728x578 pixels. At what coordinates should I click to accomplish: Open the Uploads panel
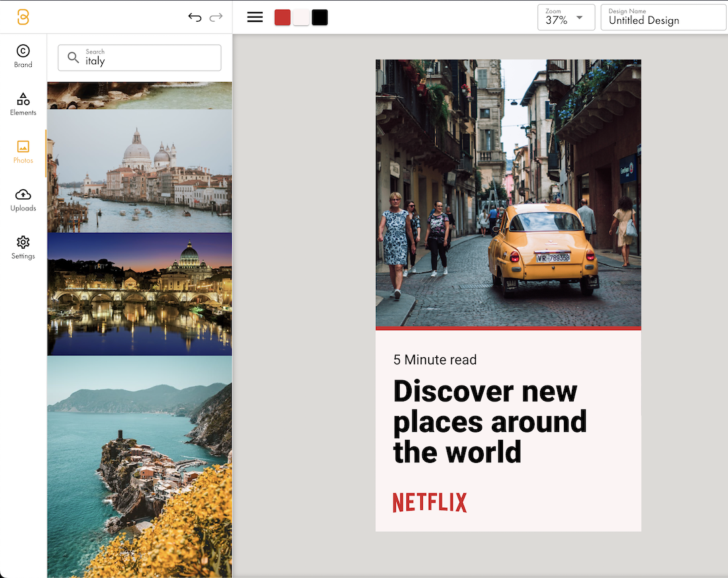pyautogui.click(x=23, y=199)
